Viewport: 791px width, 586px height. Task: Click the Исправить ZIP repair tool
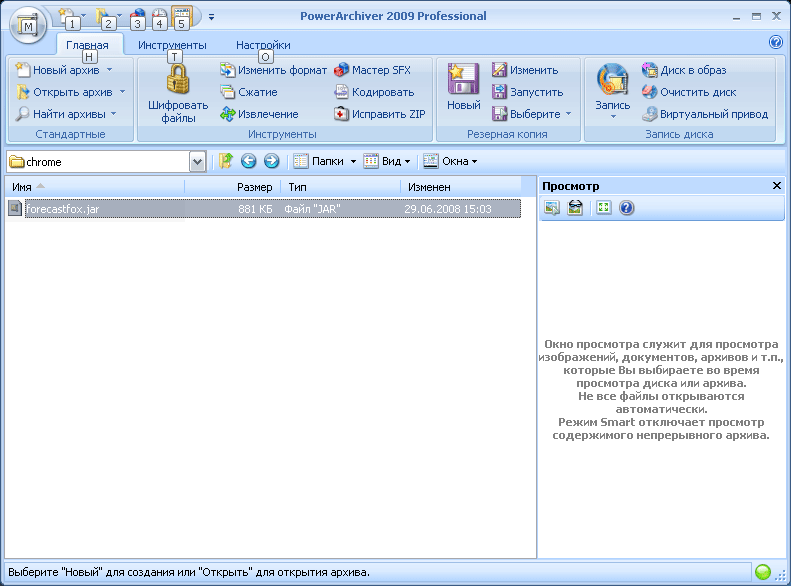pos(379,114)
